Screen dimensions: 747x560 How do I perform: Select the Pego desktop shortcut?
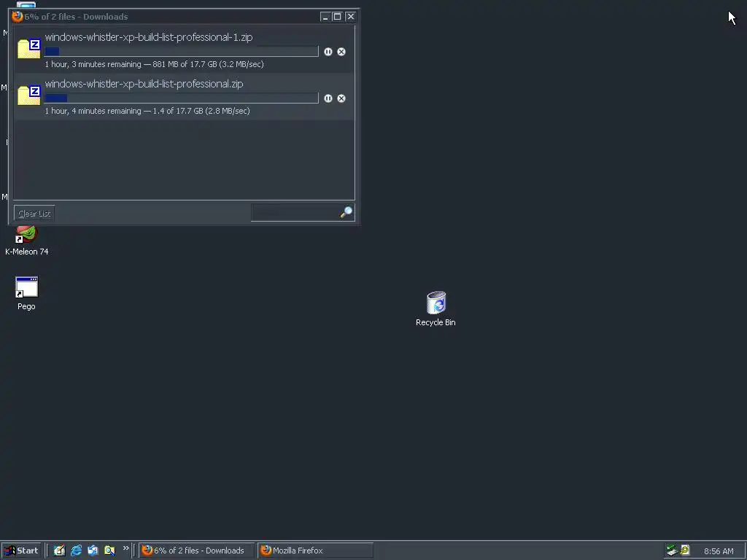click(27, 293)
